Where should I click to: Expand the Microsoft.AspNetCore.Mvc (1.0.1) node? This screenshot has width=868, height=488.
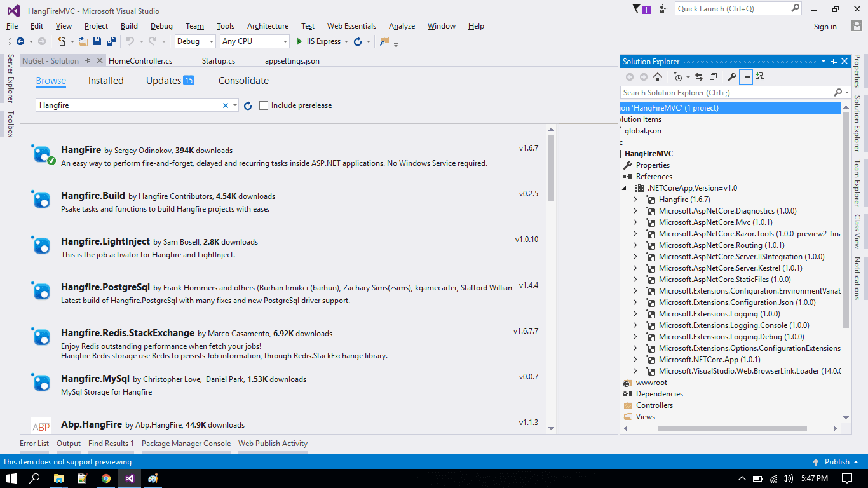click(635, 222)
